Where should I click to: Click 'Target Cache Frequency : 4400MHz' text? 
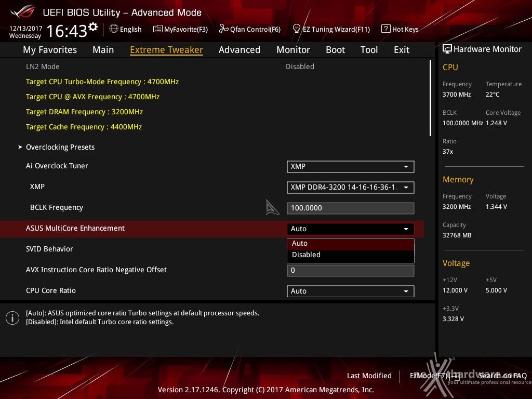[84, 127]
